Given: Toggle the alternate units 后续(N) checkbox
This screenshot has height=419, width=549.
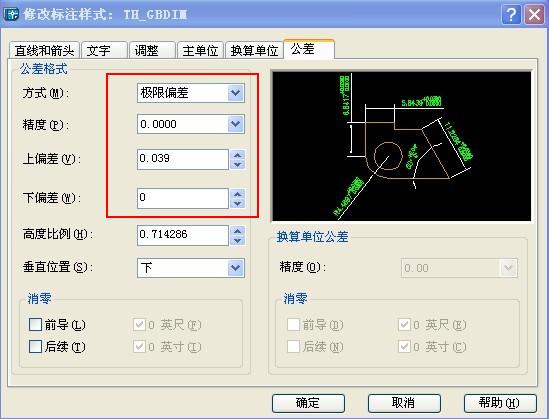Looking at the screenshot, I should (293, 347).
